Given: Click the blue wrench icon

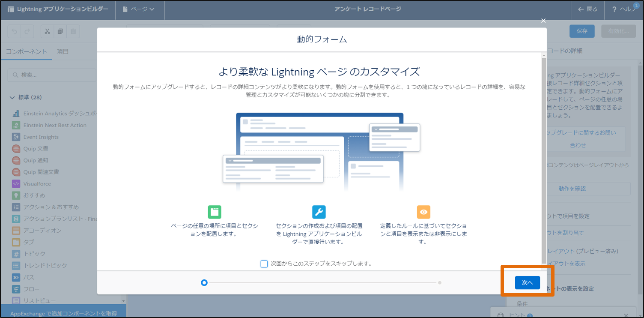Looking at the screenshot, I should (x=319, y=212).
